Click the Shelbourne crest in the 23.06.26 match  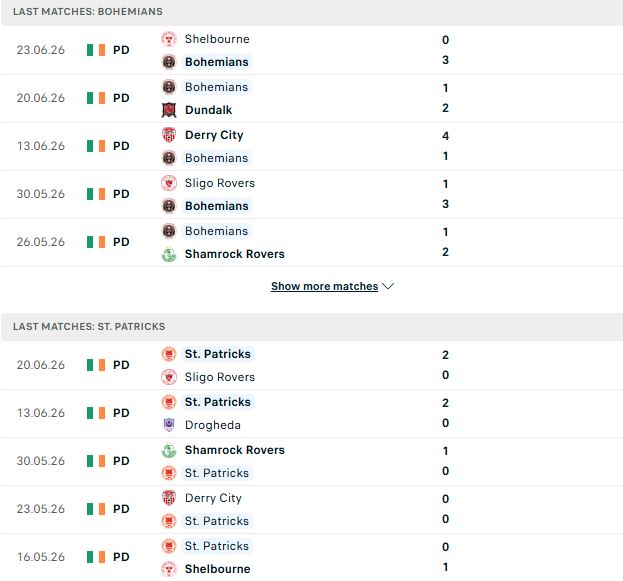click(x=169, y=39)
